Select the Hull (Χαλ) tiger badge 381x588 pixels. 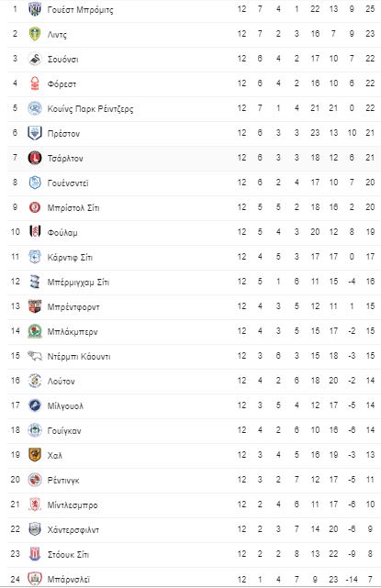35,455
